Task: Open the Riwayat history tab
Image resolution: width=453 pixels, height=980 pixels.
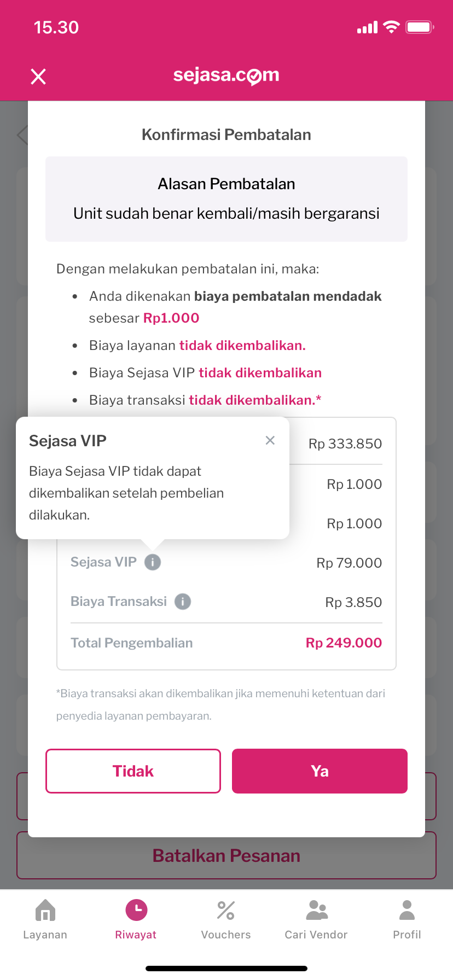Action: pyautogui.click(x=136, y=919)
